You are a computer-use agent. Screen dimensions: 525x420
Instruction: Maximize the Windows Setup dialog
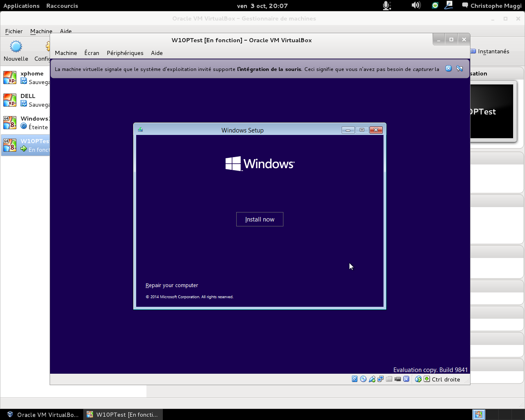click(x=362, y=130)
